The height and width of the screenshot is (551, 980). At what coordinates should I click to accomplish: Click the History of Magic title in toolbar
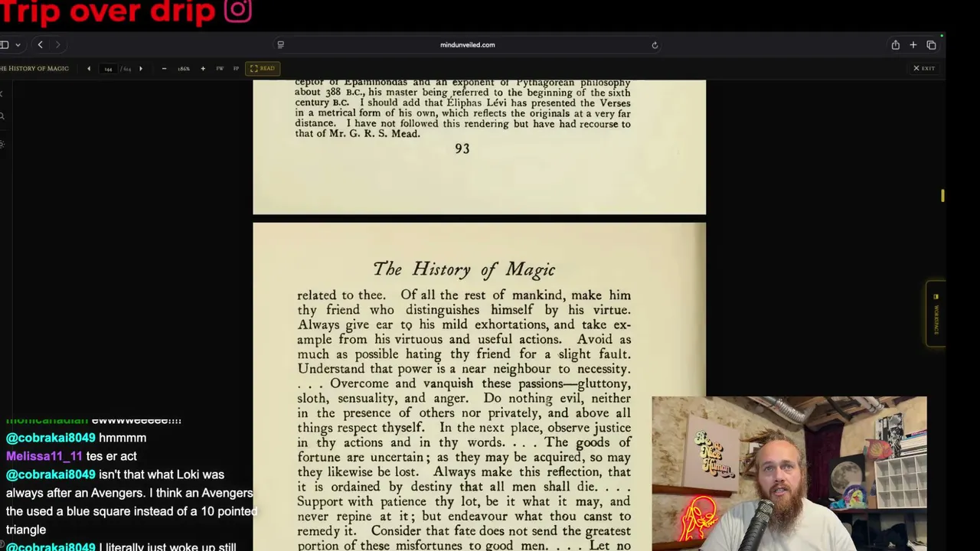point(34,69)
